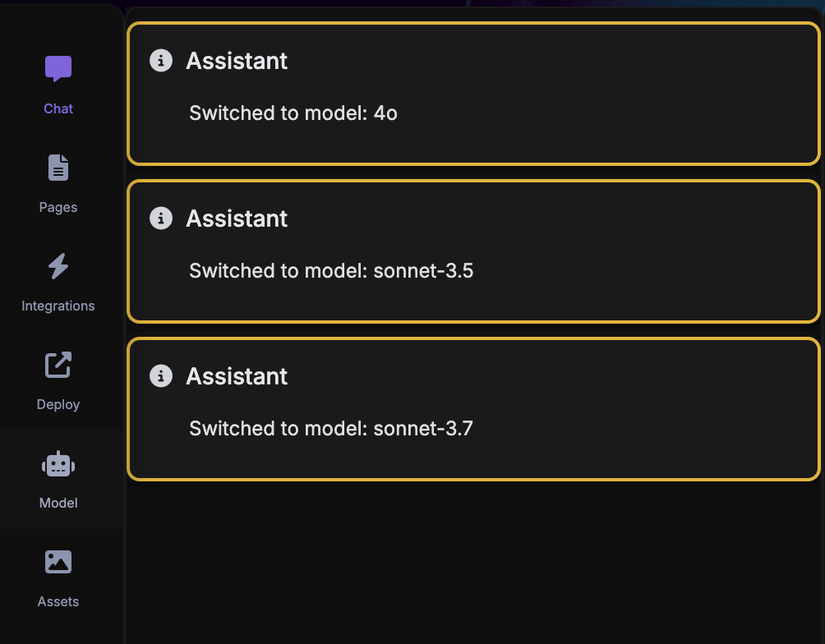The width and height of the screenshot is (825, 644).
Task: Click Assistant heading in the sonnet-3.7 card
Action: coord(237,376)
